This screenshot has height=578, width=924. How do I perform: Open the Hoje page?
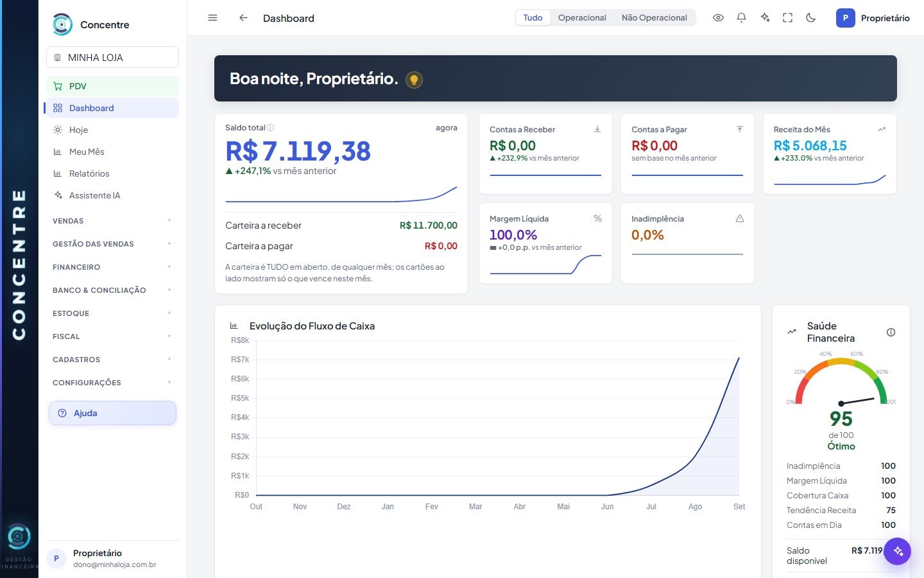click(x=112, y=130)
